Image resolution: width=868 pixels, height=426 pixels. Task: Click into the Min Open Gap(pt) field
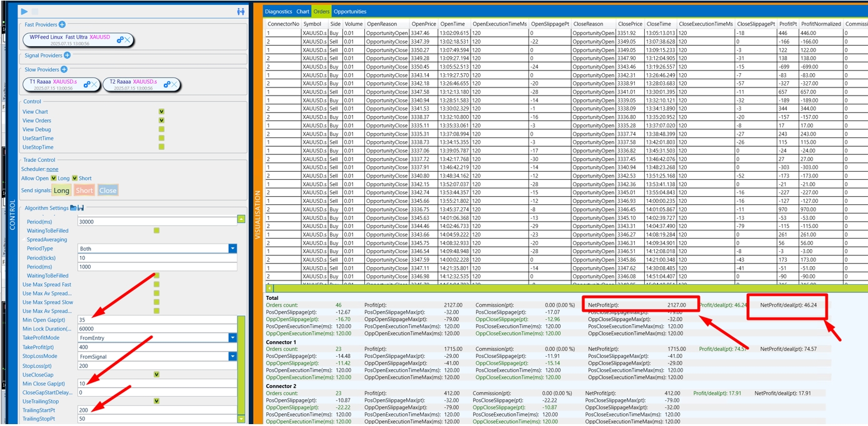pos(157,320)
